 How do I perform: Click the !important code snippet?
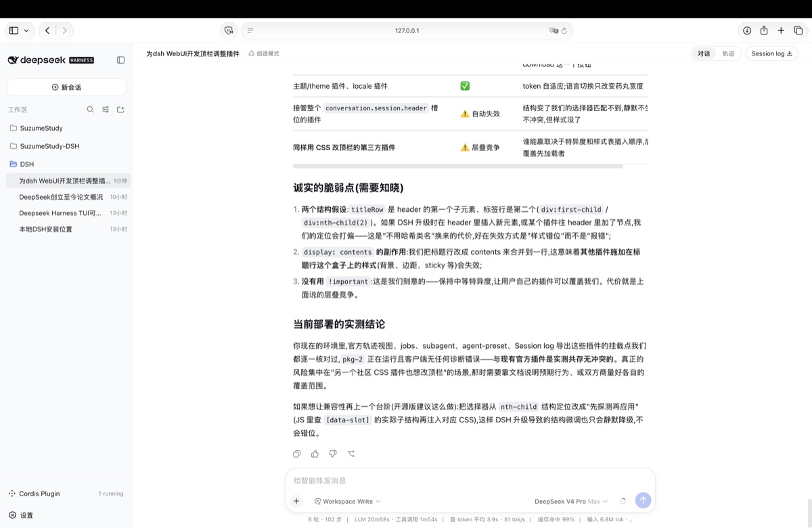click(x=348, y=282)
